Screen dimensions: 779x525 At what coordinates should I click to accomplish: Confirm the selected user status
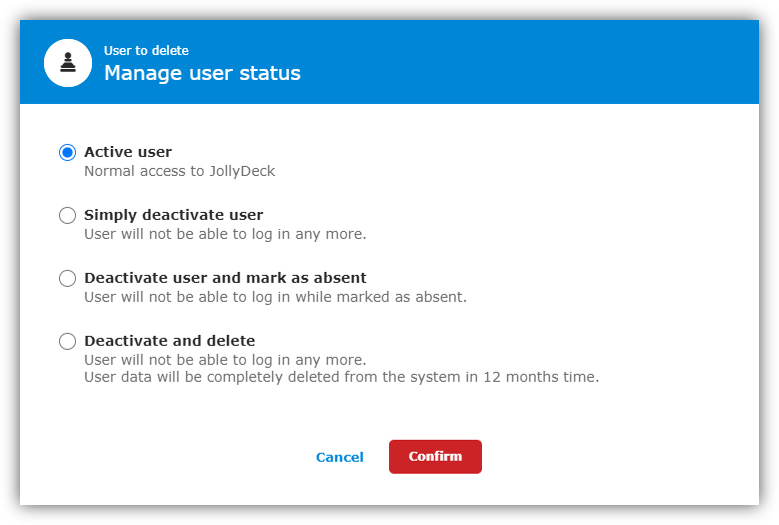435,456
